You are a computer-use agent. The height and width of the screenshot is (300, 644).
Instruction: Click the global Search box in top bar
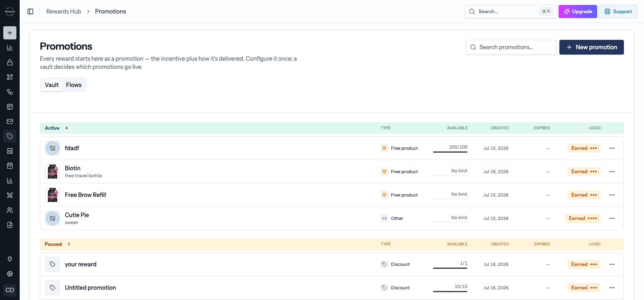coord(511,11)
